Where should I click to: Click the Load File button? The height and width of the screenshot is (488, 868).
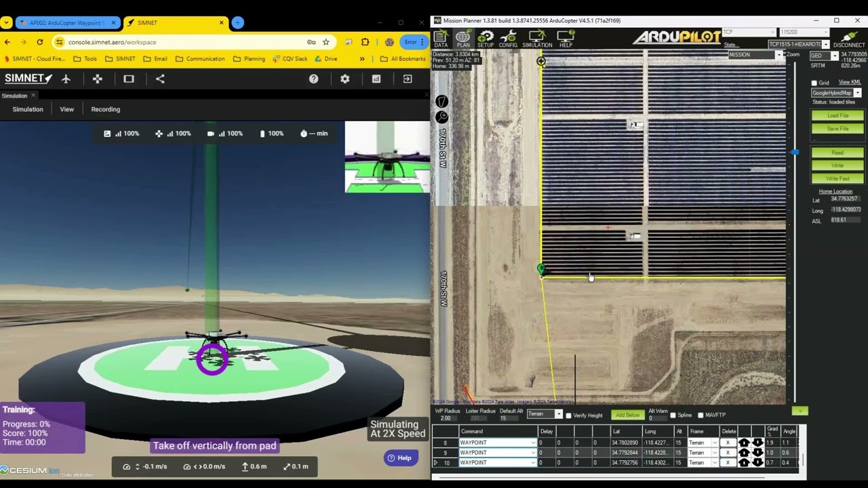pos(837,116)
